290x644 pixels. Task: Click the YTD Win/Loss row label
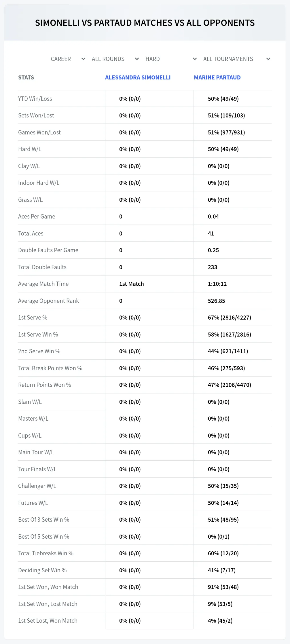[35, 99]
